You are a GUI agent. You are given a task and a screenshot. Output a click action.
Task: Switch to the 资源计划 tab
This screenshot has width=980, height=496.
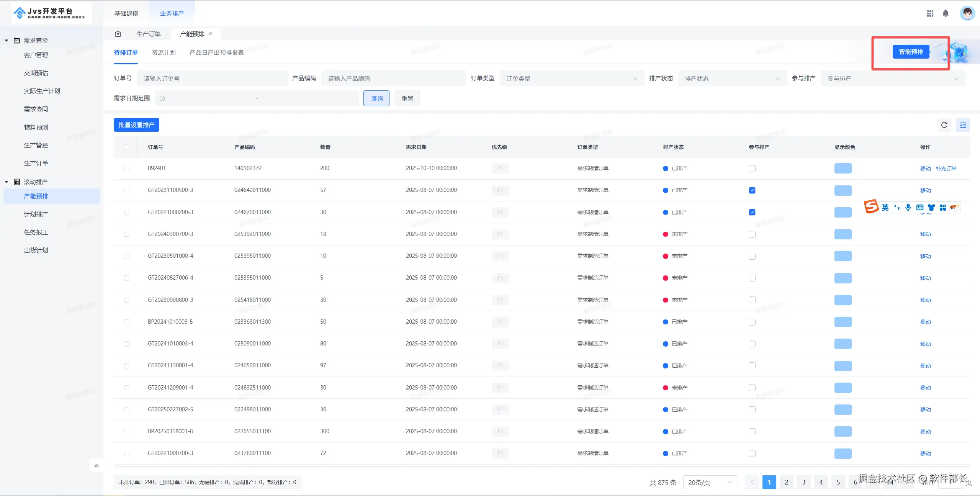tap(164, 52)
